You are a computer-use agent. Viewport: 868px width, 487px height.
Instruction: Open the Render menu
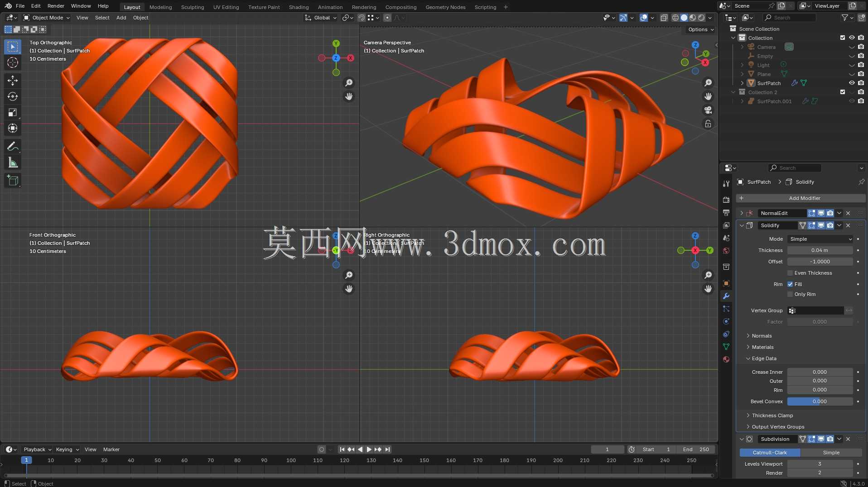pyautogui.click(x=56, y=6)
